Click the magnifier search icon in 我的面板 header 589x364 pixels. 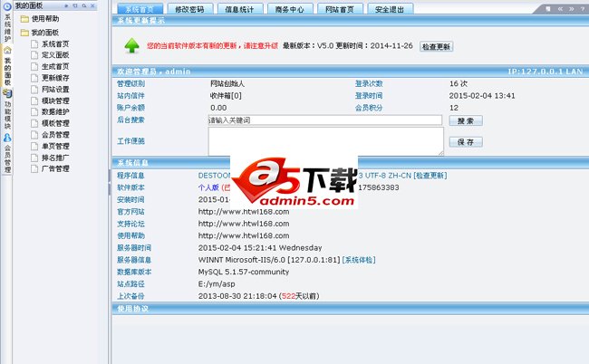pyautogui.click(x=83, y=5)
